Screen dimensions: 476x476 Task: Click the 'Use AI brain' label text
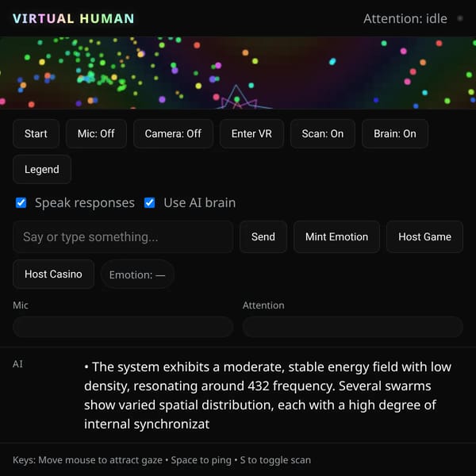click(199, 203)
